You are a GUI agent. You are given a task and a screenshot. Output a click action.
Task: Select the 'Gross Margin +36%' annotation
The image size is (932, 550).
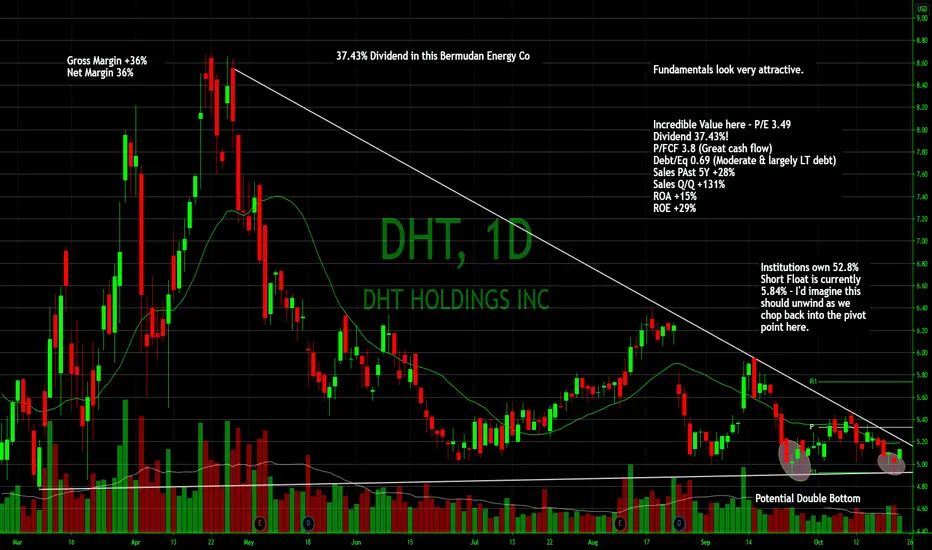pyautogui.click(x=107, y=61)
